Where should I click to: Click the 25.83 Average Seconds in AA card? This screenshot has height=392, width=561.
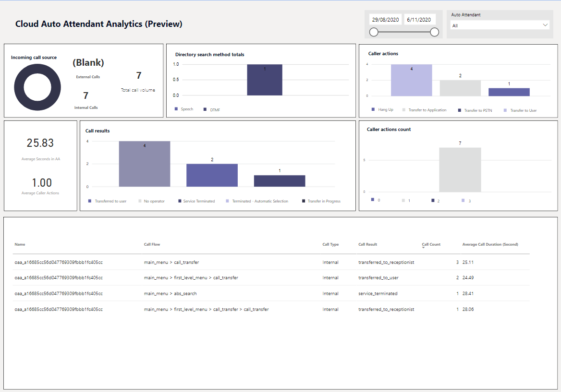[x=40, y=143]
